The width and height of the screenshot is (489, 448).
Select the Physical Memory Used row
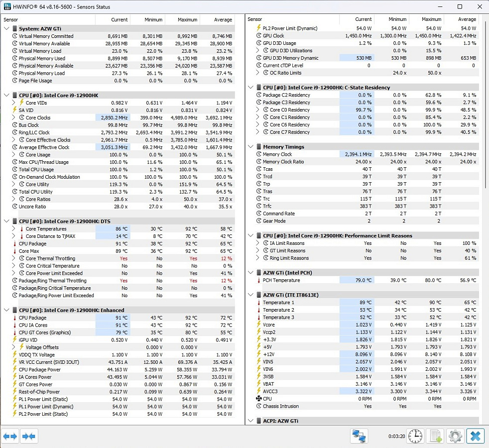[123, 58]
